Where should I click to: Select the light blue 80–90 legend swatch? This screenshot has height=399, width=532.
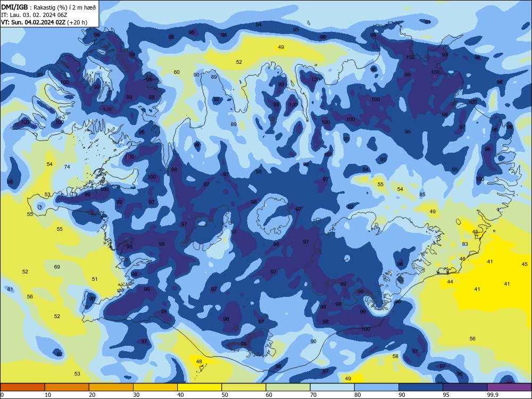(377, 387)
